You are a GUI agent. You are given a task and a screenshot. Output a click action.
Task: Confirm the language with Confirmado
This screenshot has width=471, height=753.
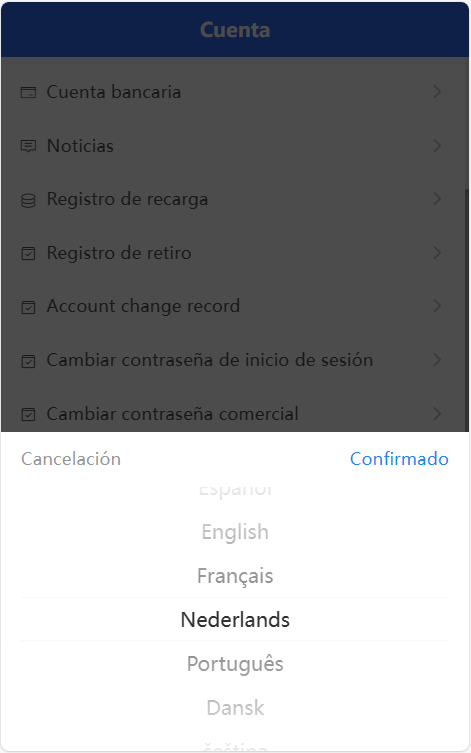399,459
